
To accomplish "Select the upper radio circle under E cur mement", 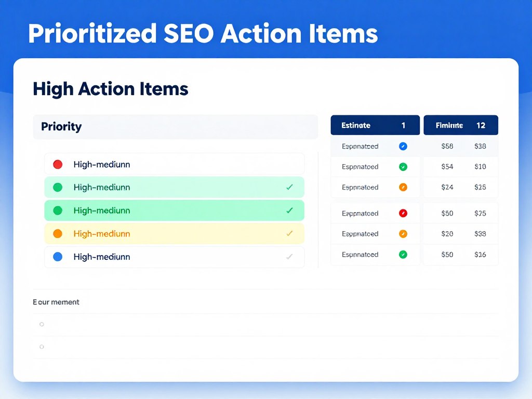I will (x=42, y=324).
